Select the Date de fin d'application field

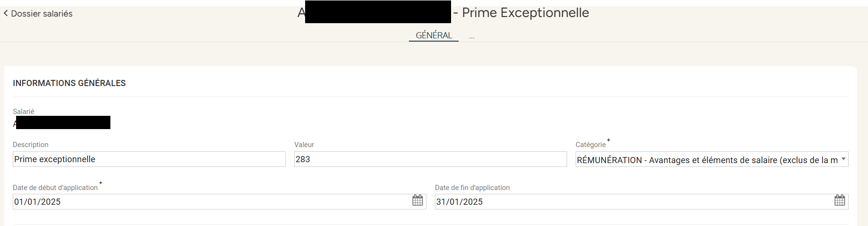[x=642, y=202]
